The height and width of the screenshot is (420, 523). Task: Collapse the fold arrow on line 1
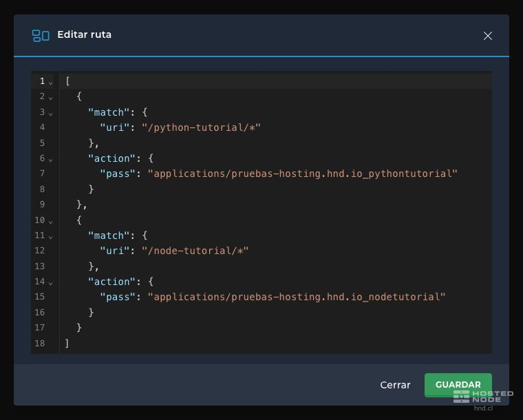[50, 83]
